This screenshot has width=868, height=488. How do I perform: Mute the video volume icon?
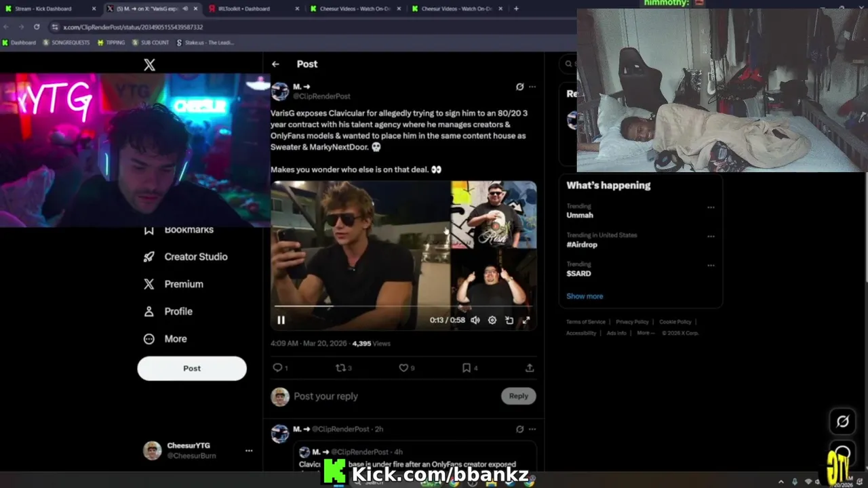[475, 320]
